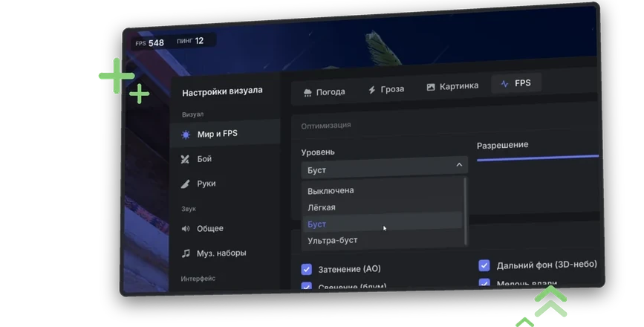Toggle the Свечение (блум) checkbox

click(x=306, y=285)
